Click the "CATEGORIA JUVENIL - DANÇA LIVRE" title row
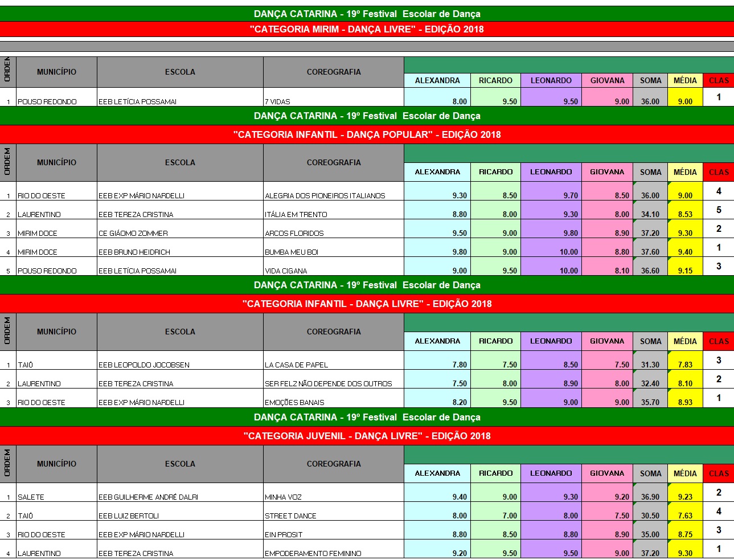 pos(367,436)
